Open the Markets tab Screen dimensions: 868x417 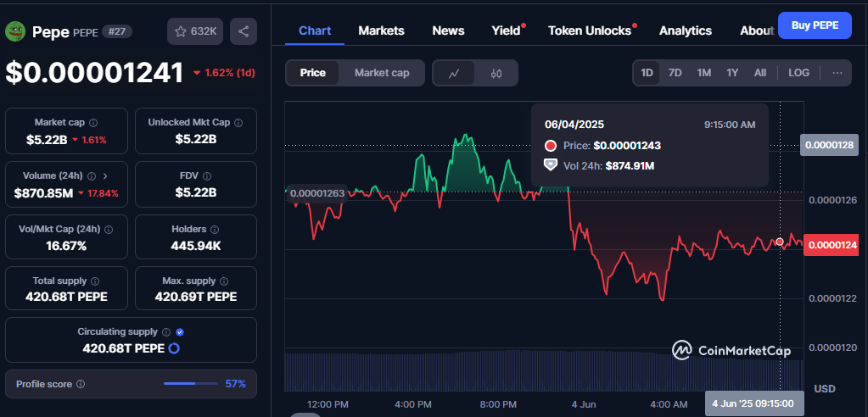[x=382, y=31]
